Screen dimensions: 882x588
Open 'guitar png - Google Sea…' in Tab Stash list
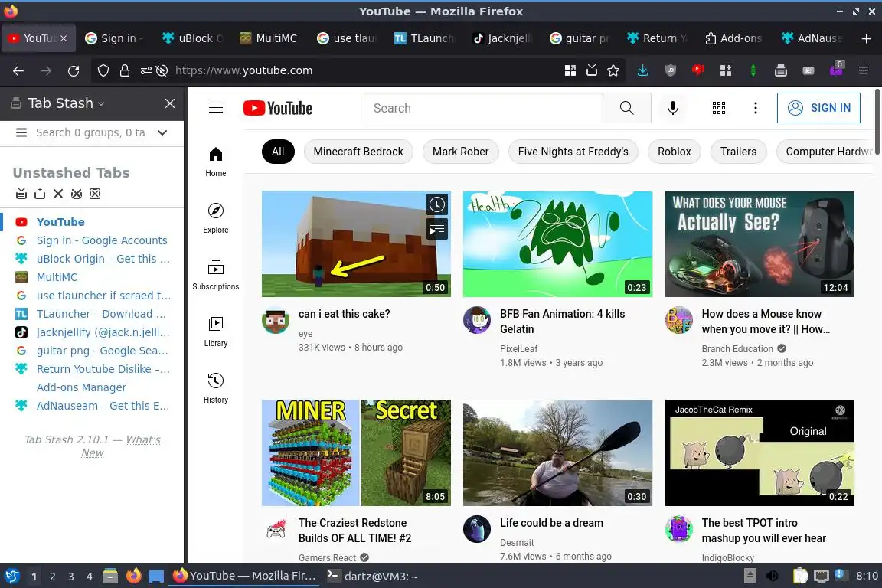[103, 351]
